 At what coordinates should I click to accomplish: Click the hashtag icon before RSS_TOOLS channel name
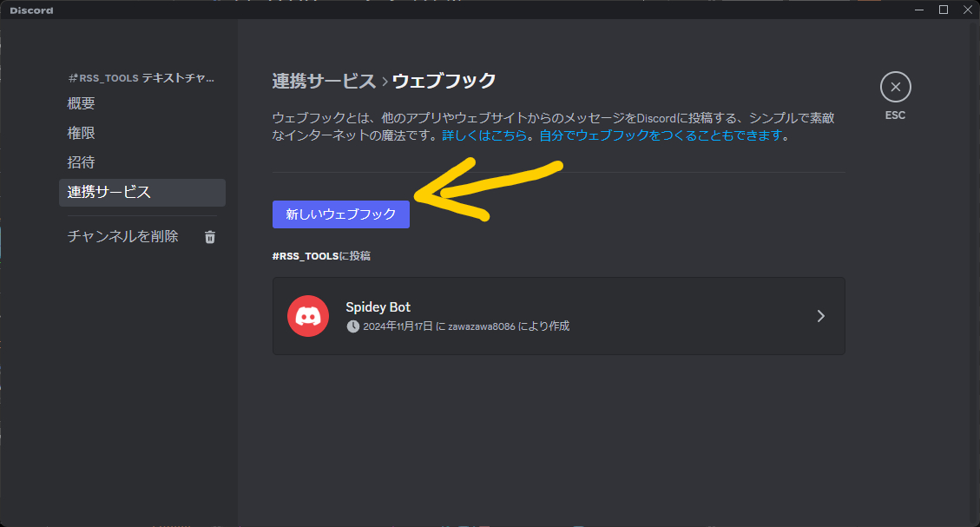pos(72,77)
